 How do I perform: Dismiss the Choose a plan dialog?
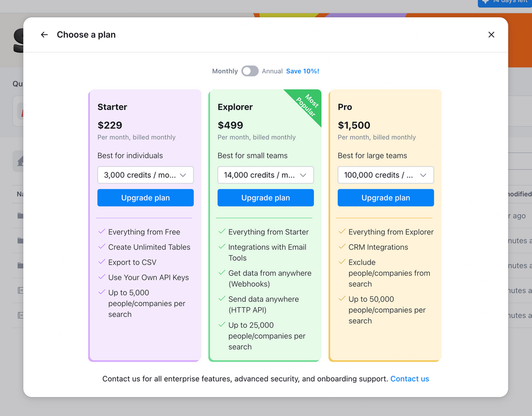click(x=491, y=34)
